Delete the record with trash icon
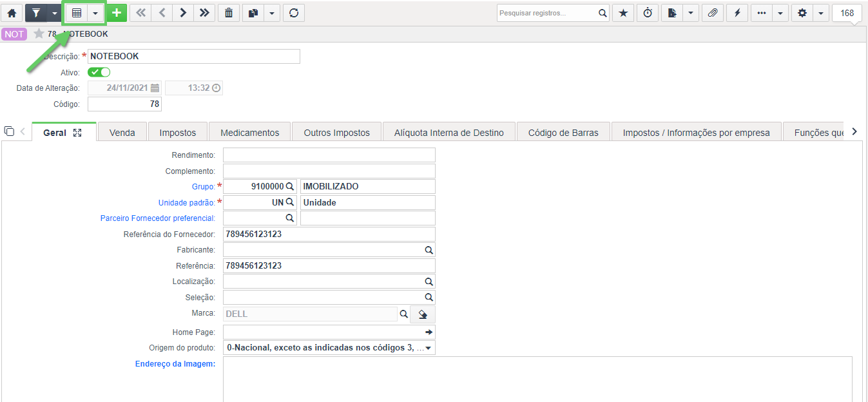 click(229, 13)
